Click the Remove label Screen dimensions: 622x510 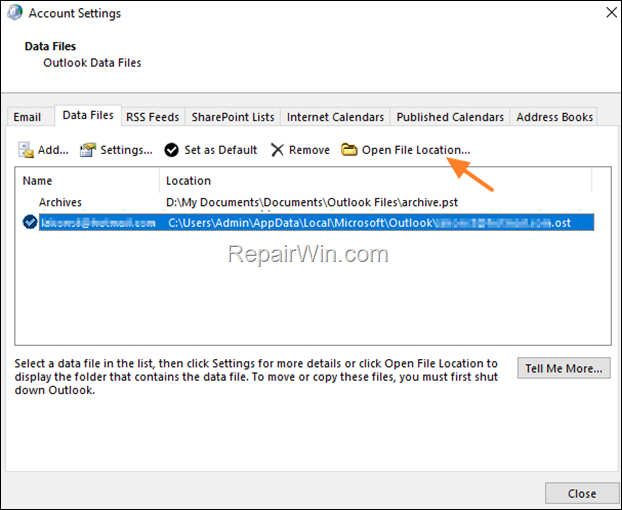pyautogui.click(x=309, y=150)
